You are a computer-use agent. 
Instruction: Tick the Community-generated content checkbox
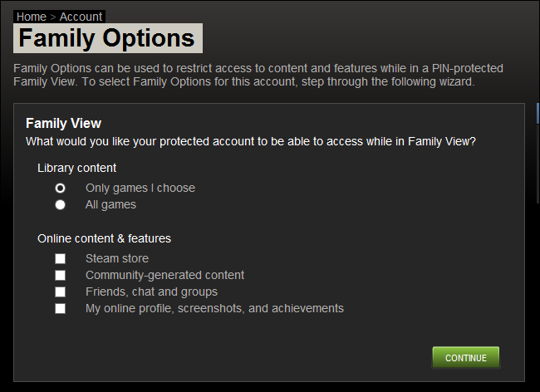click(60, 276)
